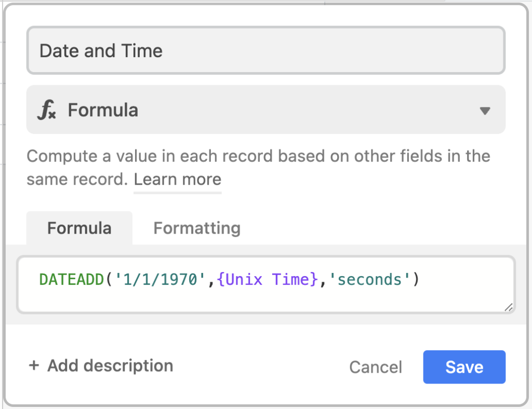The width and height of the screenshot is (532, 409).
Task: Click the dropdown chevron next to Formula
Action: click(x=485, y=110)
